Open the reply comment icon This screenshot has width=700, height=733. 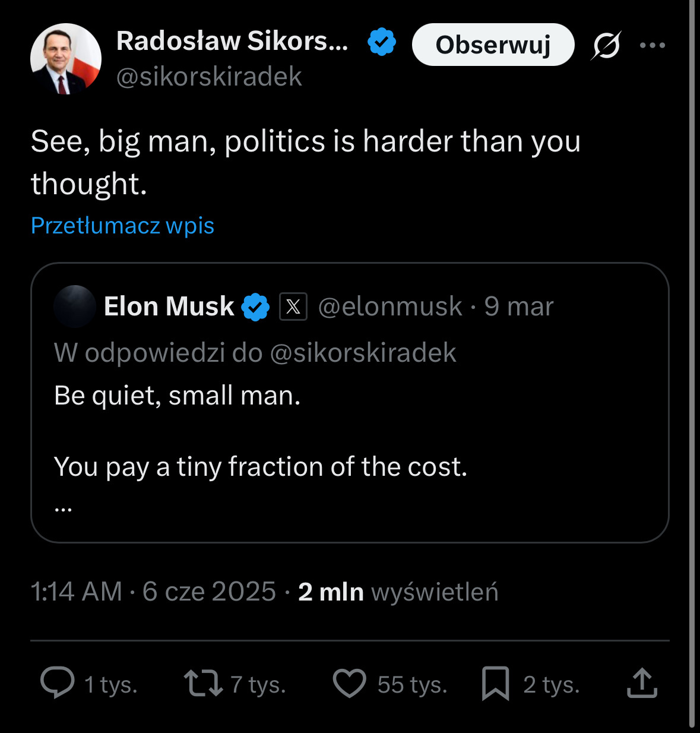tap(58, 683)
